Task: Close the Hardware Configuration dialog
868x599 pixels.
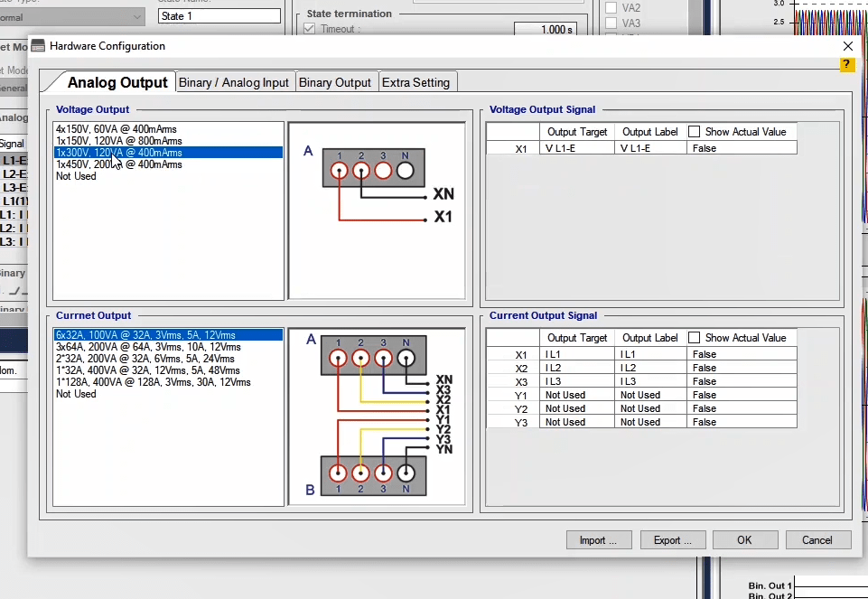Action: [x=847, y=46]
